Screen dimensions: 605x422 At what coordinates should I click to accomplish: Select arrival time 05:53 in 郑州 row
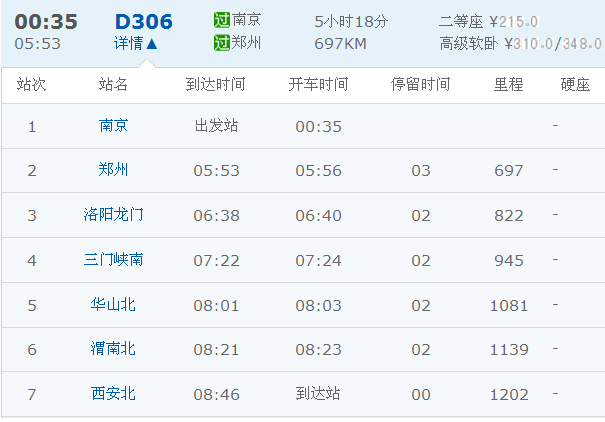point(216,170)
